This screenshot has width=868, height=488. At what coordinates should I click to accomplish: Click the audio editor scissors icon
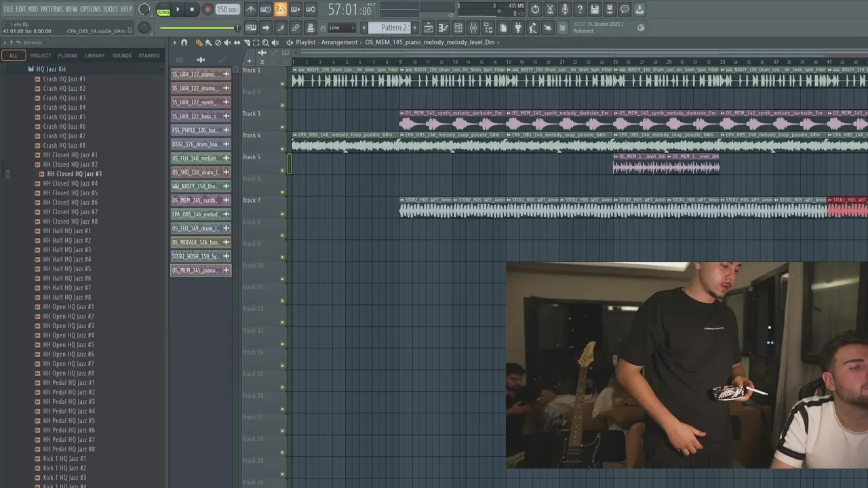point(550,9)
